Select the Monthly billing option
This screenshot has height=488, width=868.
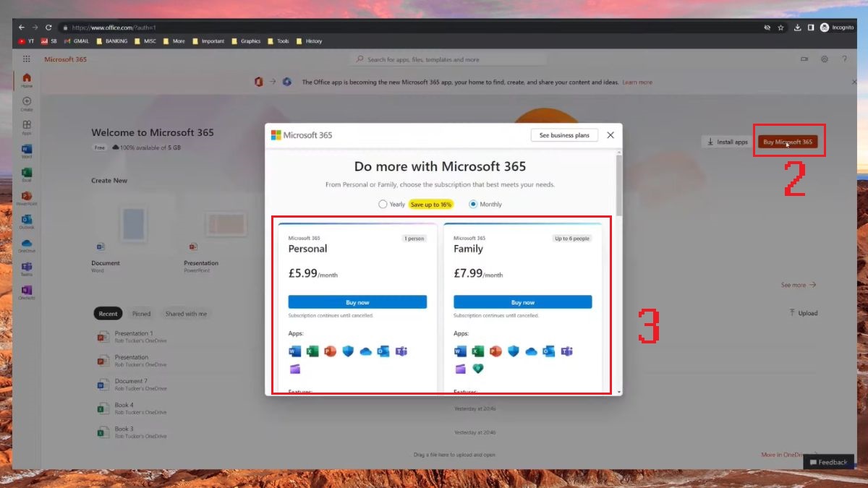[485, 205]
